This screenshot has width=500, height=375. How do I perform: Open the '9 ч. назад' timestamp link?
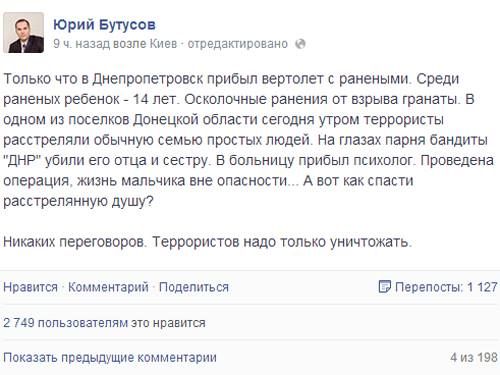(x=81, y=44)
